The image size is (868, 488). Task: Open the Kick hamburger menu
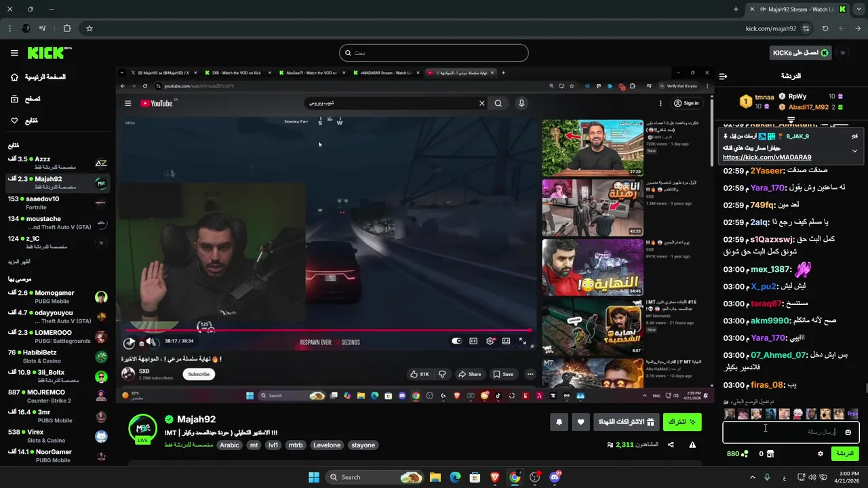tap(14, 53)
